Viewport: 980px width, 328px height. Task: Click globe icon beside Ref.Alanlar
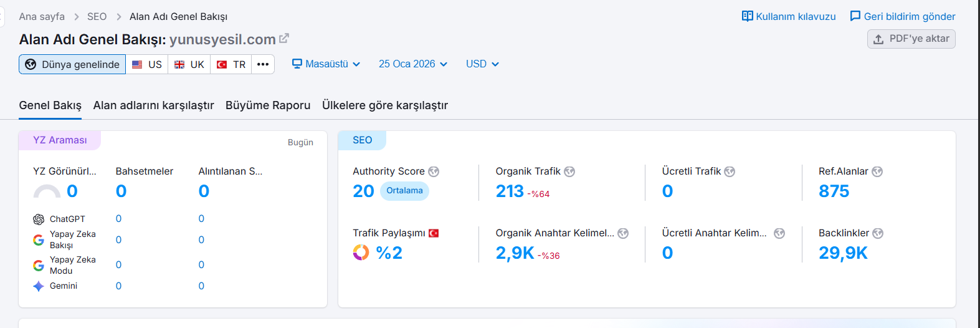(x=877, y=171)
